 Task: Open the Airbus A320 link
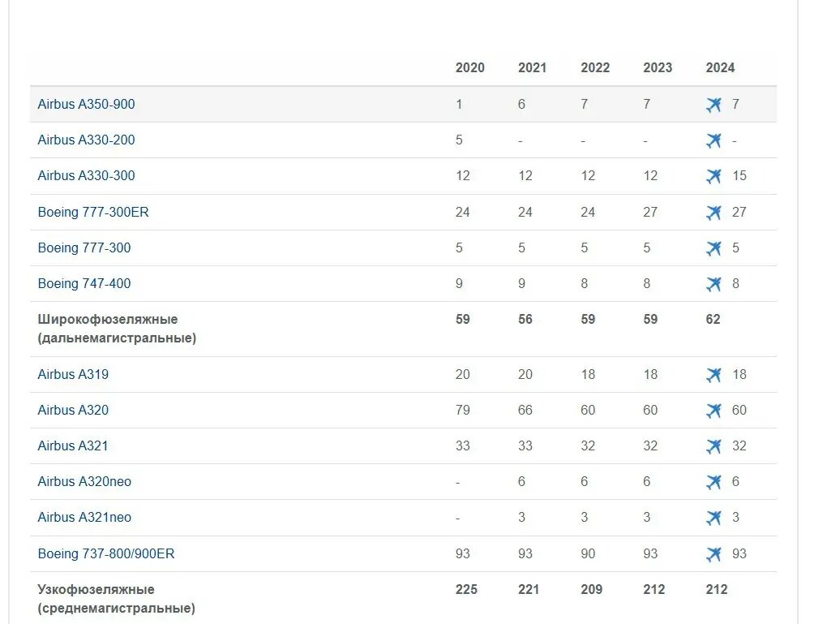click(x=73, y=410)
